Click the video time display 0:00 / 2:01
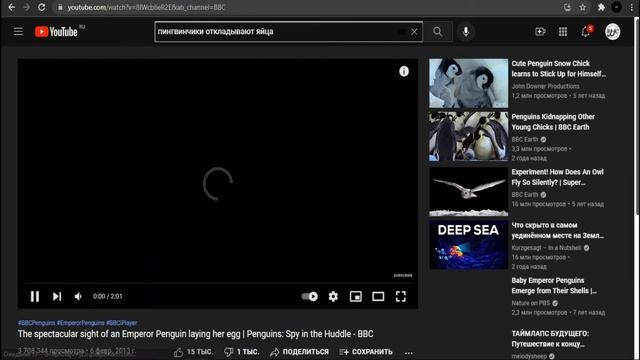Viewport: 640px width, 360px height. coord(107,296)
